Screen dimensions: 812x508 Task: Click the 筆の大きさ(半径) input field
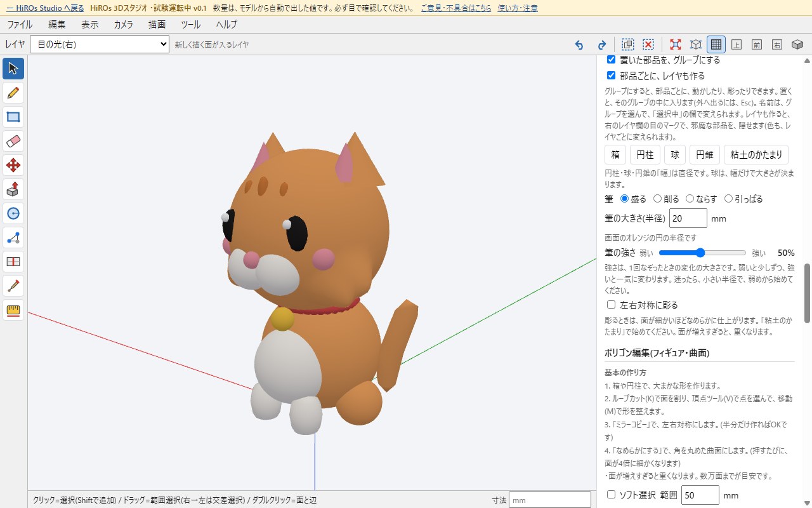(688, 218)
